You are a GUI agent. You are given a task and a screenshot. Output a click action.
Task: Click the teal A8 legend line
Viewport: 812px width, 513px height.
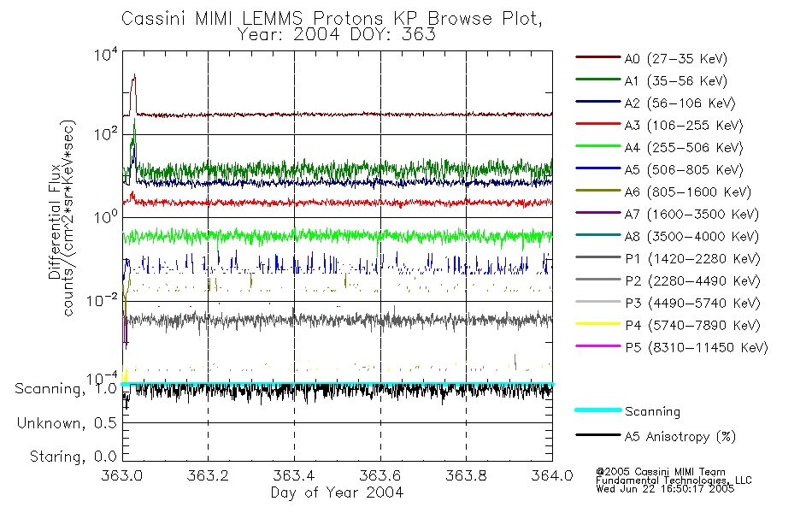(598, 235)
